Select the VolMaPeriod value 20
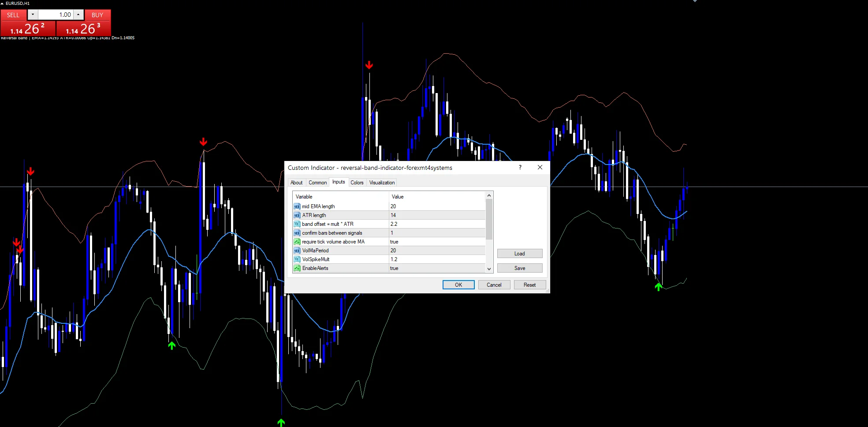Image resolution: width=868 pixels, height=427 pixels. point(437,251)
